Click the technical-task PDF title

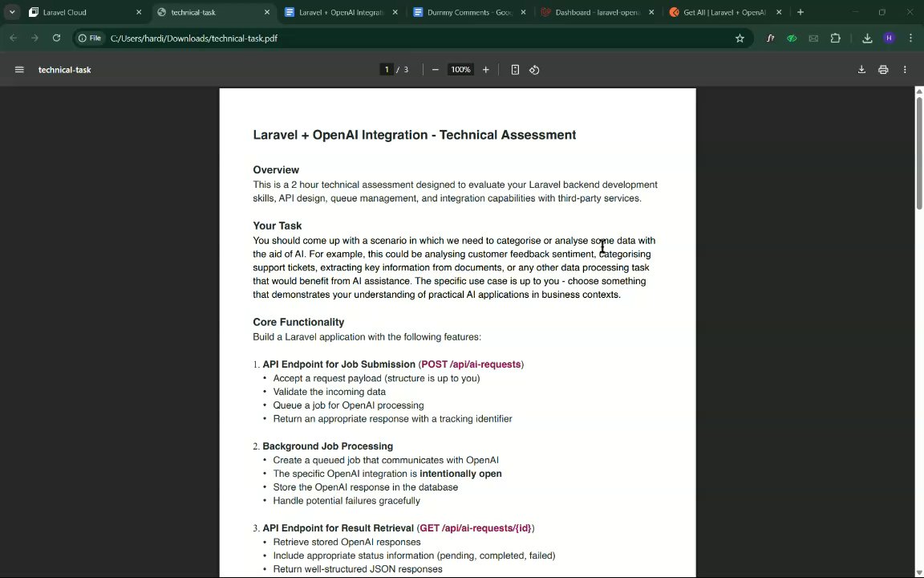[65, 70]
